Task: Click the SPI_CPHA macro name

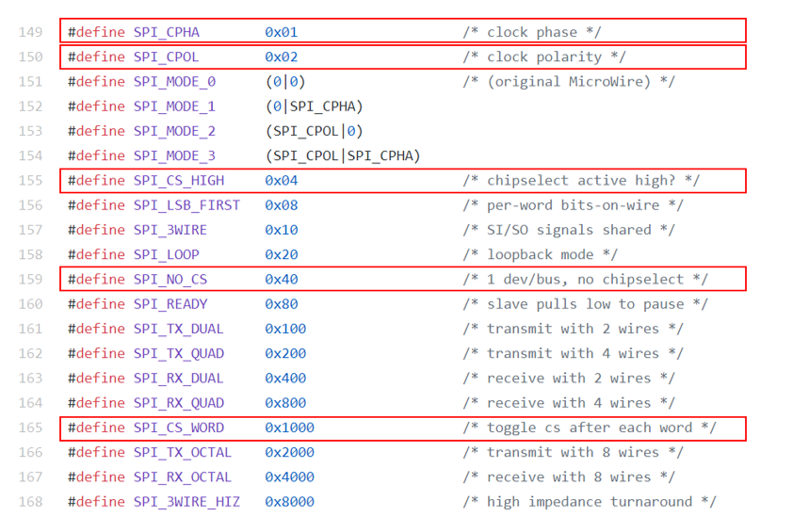Action: (x=167, y=32)
